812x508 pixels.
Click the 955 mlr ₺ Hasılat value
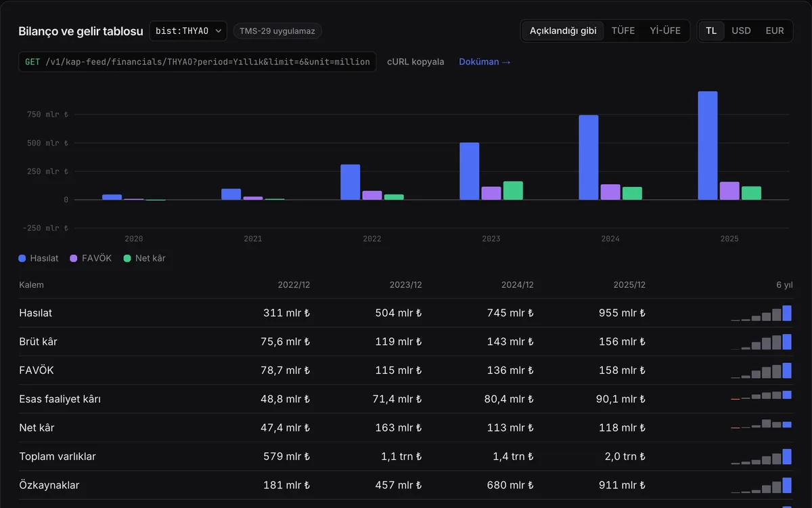pos(622,313)
